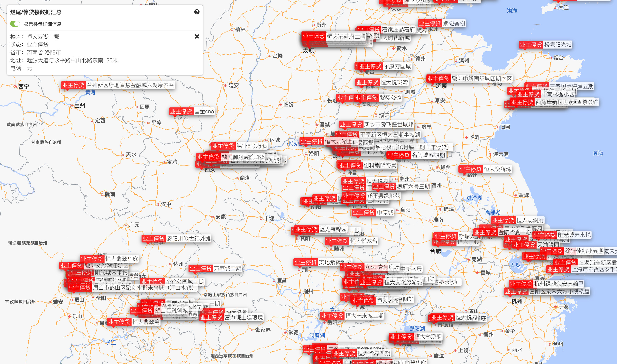
Task: Select the 新乡市豫飞盛世城邦 marker
Action: [x=377, y=124]
